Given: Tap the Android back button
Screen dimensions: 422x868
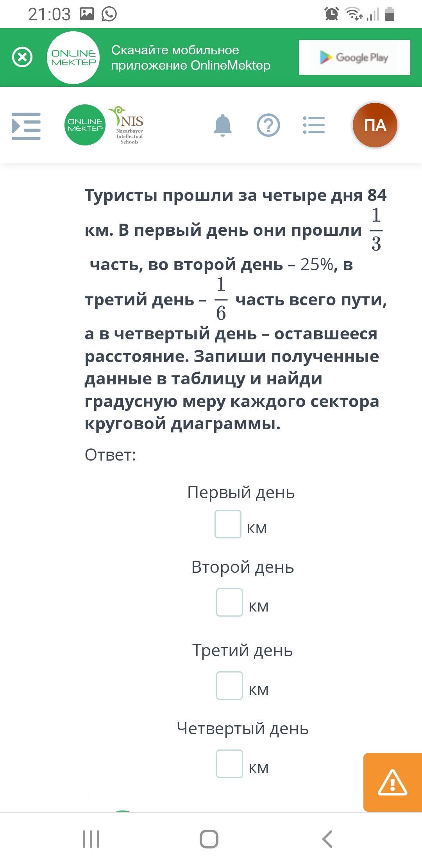Looking at the screenshot, I should click(327, 839).
